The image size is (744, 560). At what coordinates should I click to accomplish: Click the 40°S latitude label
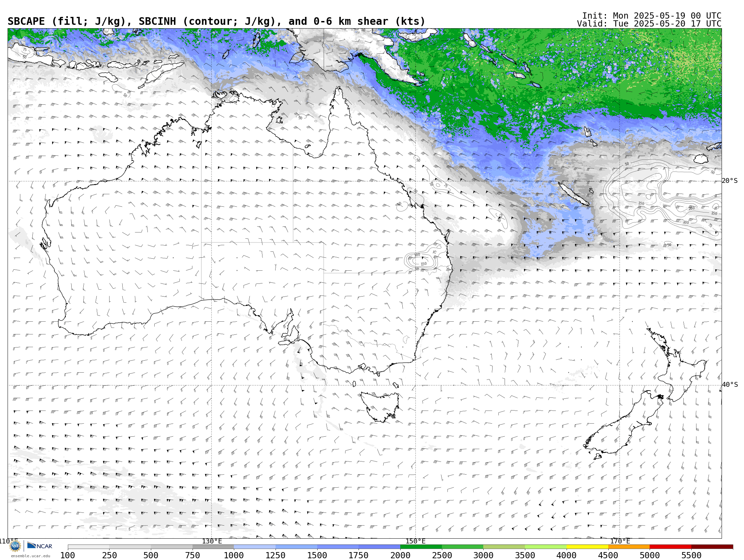pyautogui.click(x=730, y=385)
